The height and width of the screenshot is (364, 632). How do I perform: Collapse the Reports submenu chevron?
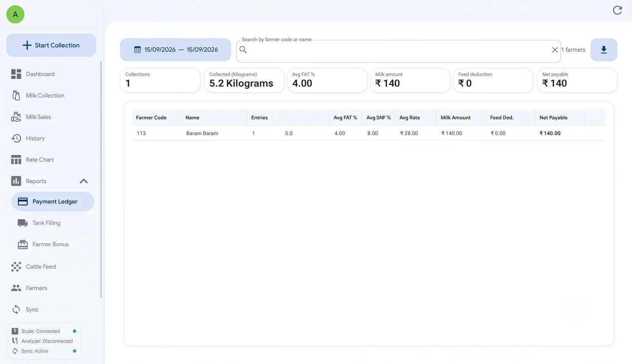tap(84, 181)
